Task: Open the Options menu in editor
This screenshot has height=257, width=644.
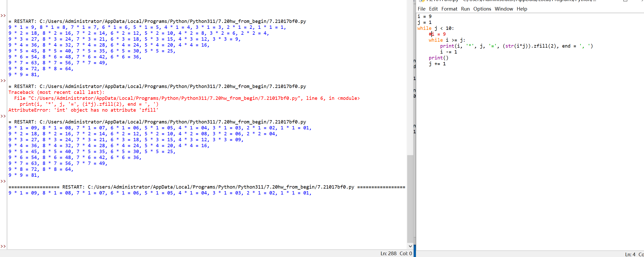Action: pos(482,9)
